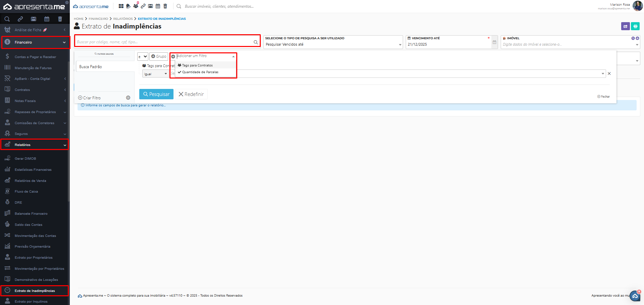
Task: Open the Igual operator dropdown
Action: (155, 74)
